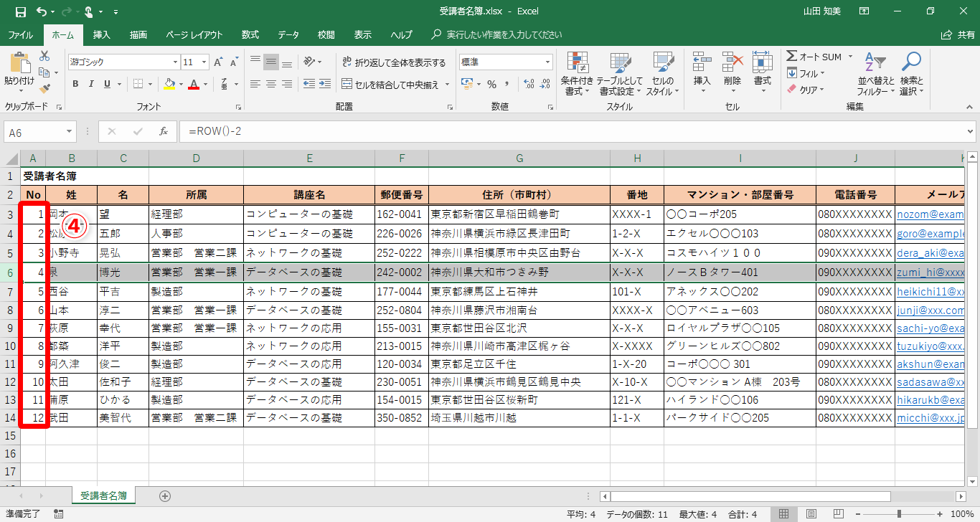Insert cells using 挿入 in the セル group
Viewport: 980px width, 522px height.
pyautogui.click(x=702, y=74)
